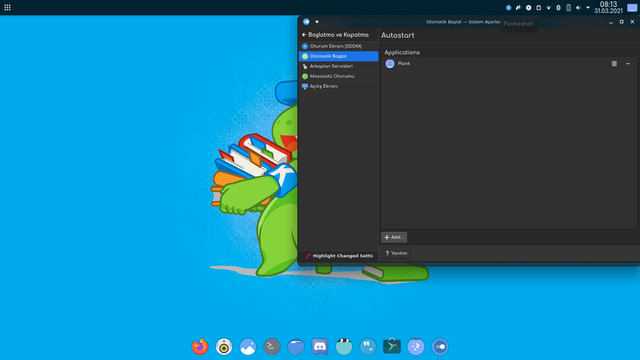Launch the speaker music app in dock
Screen dimensions: 640x360
224,347
